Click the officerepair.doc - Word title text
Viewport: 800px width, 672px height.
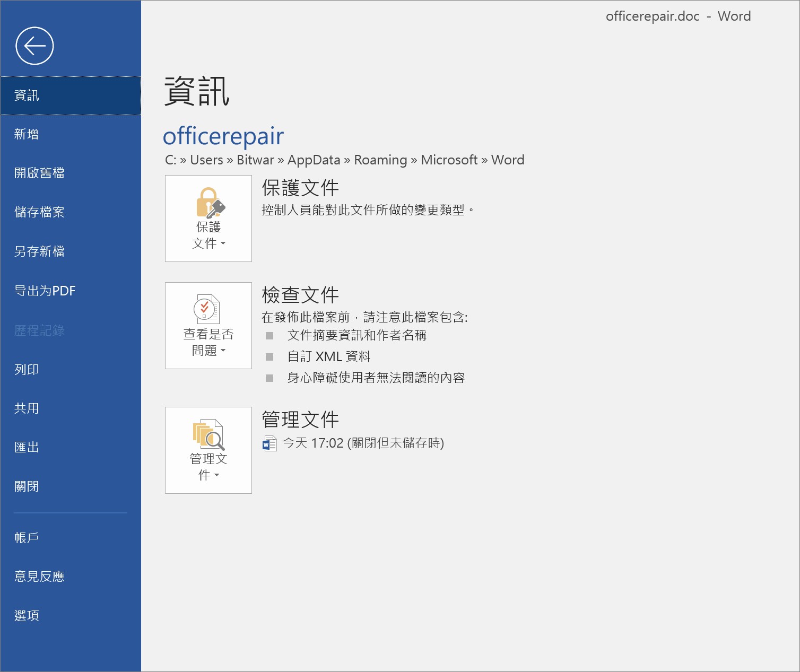pos(679,16)
